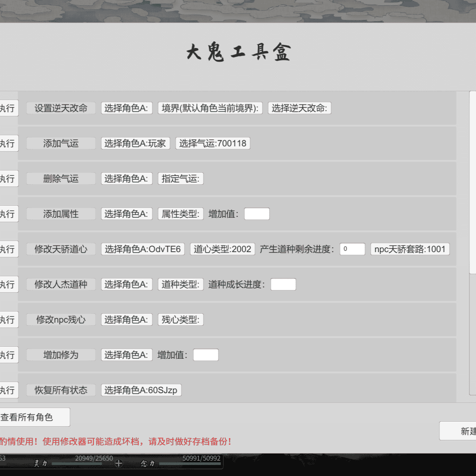Open 选择角色A selector in 添加属性 row
The image size is (476, 476).
126,214
